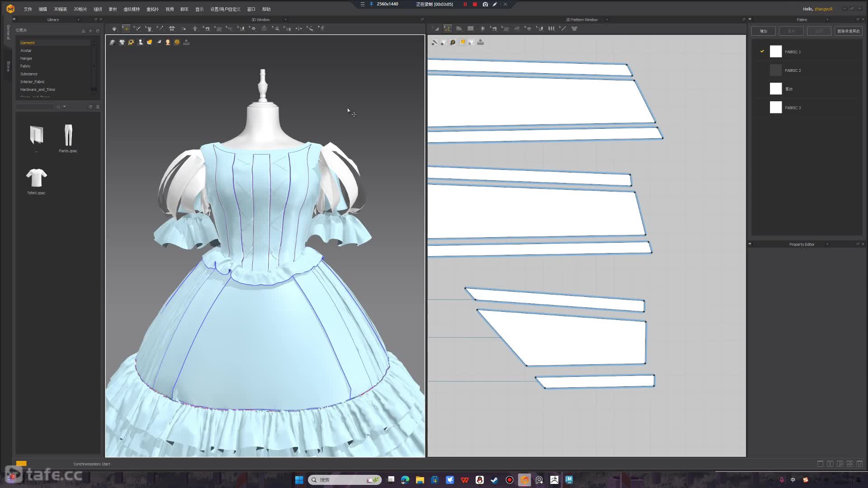Refresh the Library thumbnail view
The image size is (868, 488).
[x=90, y=107]
